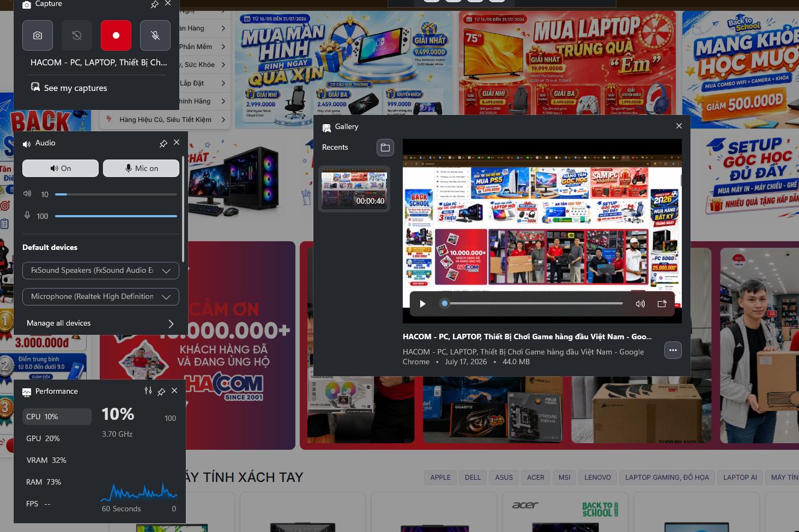The height and width of the screenshot is (532, 799).
Task: Toggle the Mic on button
Action: [x=141, y=168]
